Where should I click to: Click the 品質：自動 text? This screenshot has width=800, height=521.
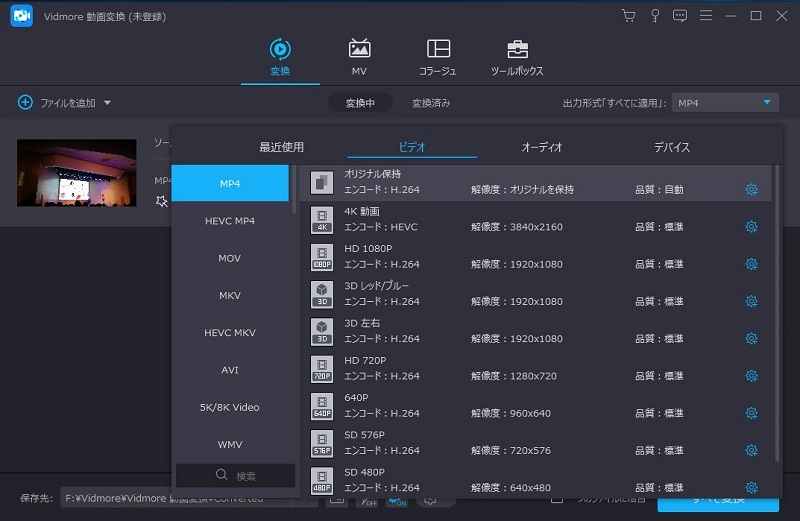(659, 189)
